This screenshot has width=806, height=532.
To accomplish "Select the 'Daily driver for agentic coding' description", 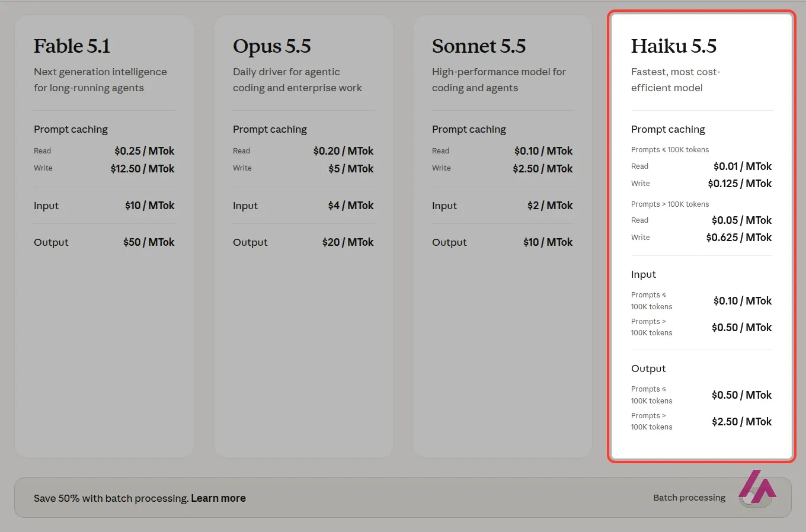I will pos(298,80).
